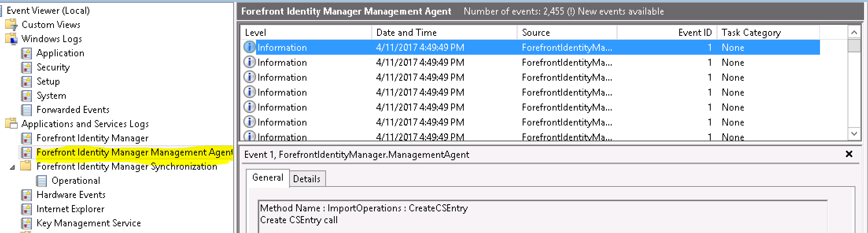Open the Forwarded Events log

point(73,110)
